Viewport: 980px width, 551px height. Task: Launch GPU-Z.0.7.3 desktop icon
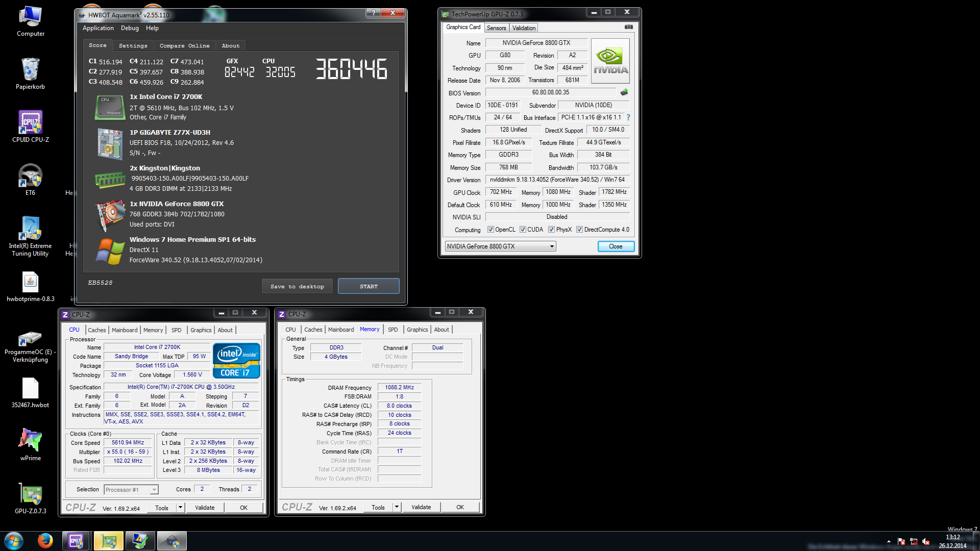click(31, 497)
